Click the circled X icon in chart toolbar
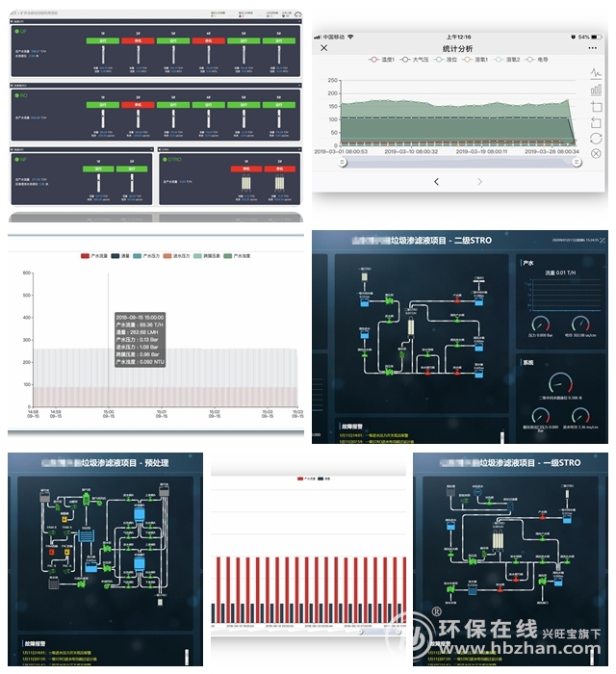This screenshot has height=674, width=616. click(596, 154)
